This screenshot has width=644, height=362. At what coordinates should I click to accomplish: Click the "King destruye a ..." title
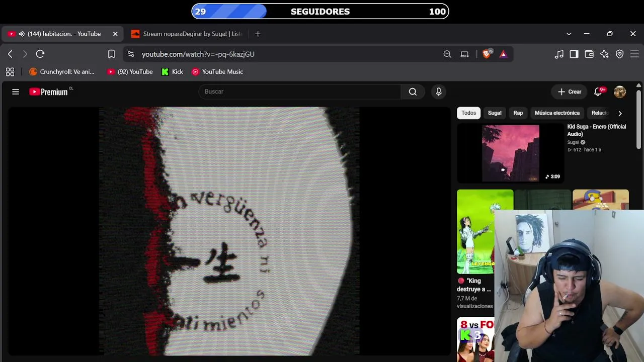tap(474, 285)
